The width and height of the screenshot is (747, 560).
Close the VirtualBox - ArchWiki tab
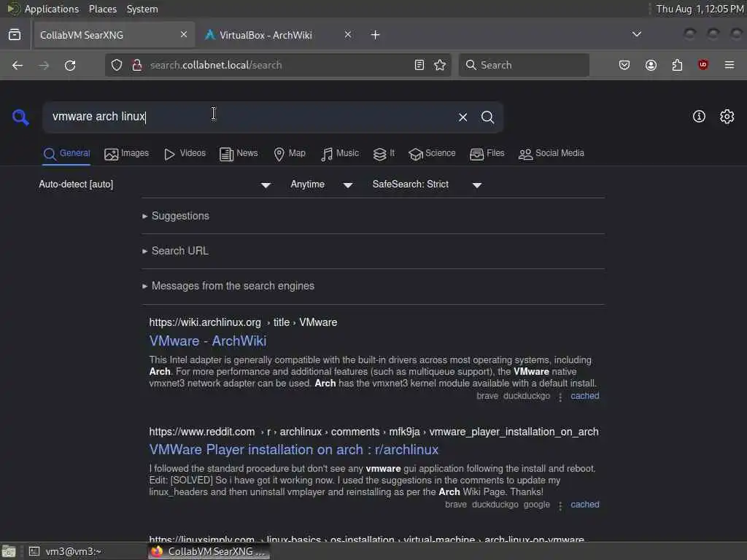pyautogui.click(x=348, y=34)
